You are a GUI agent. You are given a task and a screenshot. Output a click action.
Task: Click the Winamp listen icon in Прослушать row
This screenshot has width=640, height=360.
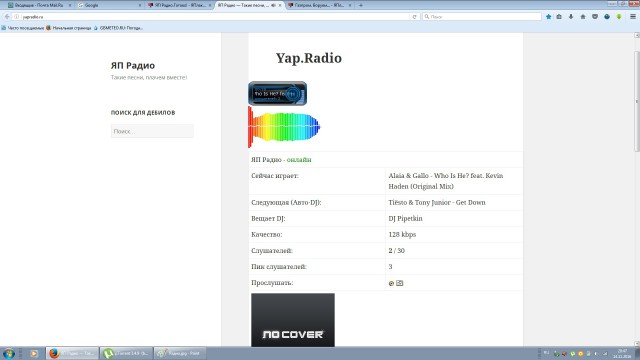click(391, 283)
